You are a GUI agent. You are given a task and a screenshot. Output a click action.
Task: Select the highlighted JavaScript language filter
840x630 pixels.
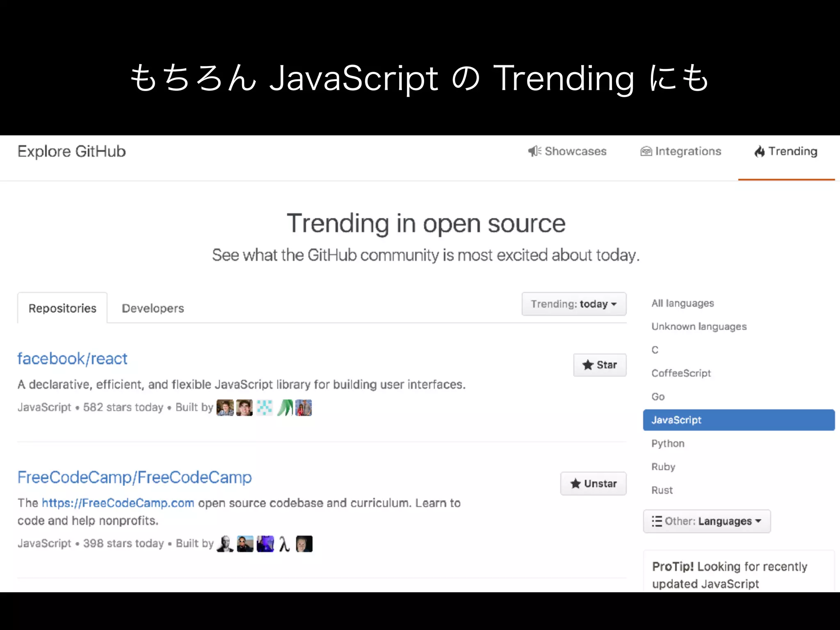click(x=739, y=420)
